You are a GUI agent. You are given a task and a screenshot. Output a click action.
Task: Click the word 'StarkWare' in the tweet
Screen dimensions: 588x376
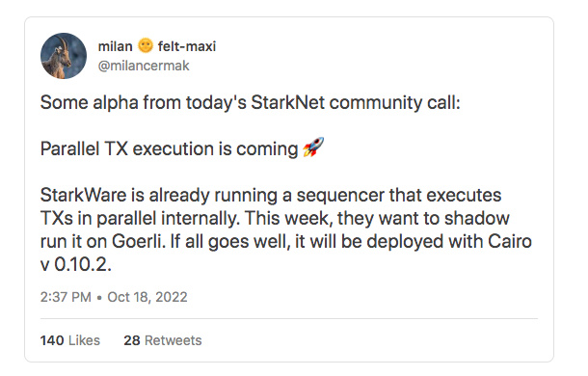pos(83,195)
